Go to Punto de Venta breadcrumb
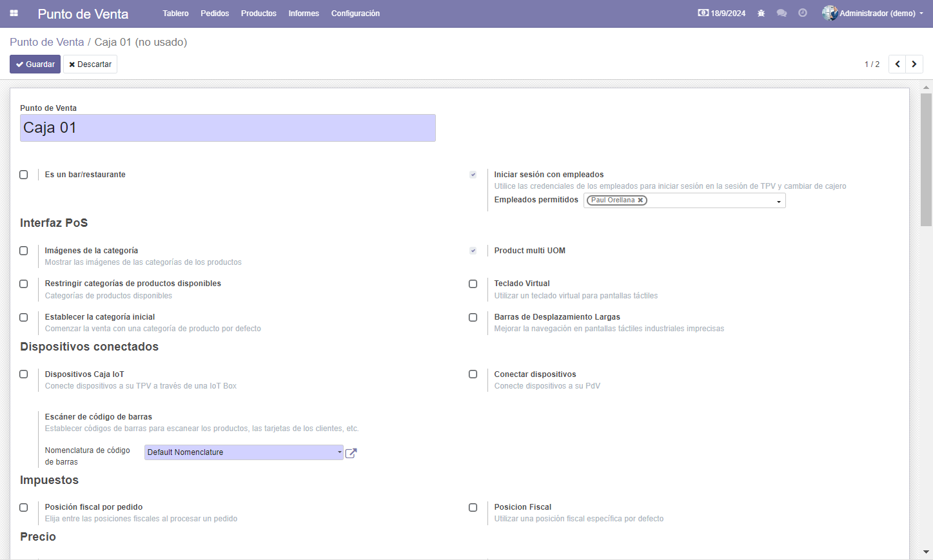933x560 pixels. pyautogui.click(x=47, y=42)
